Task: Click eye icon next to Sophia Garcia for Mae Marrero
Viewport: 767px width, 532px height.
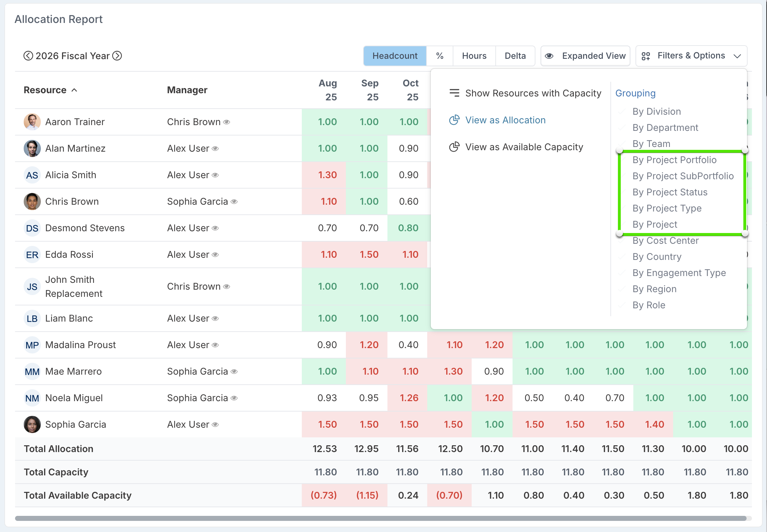Action: point(234,371)
